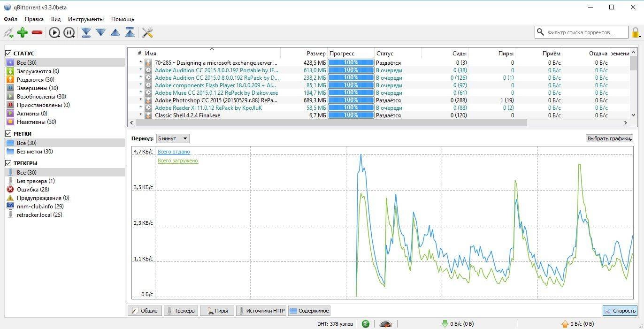The height and width of the screenshot is (329, 644).
Task: Sort by the Прогресс column header
Action: 351,54
